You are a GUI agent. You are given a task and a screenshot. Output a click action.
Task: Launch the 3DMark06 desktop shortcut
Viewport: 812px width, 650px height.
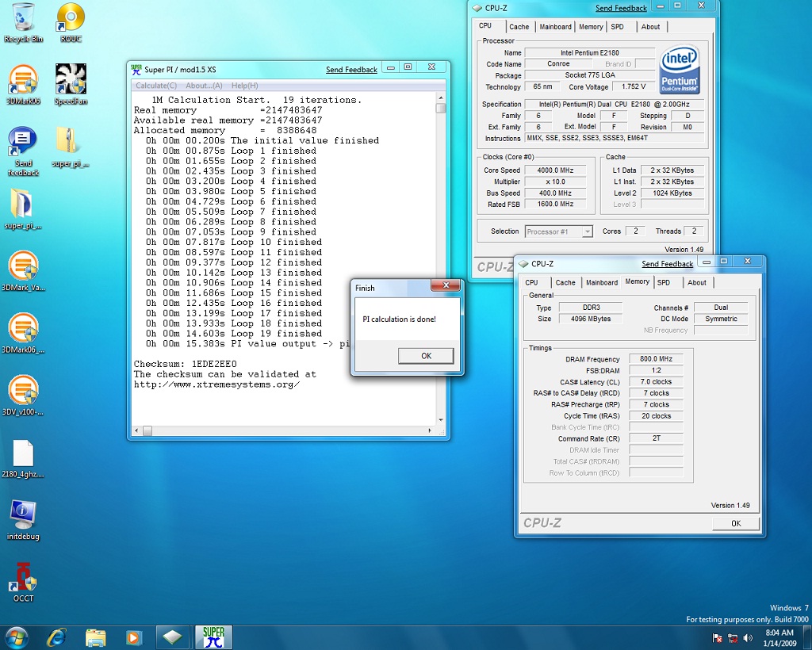point(23,84)
